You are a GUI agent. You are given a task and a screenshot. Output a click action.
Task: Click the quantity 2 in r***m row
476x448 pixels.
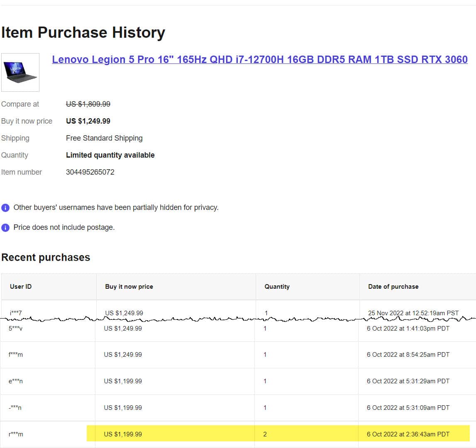point(265,434)
